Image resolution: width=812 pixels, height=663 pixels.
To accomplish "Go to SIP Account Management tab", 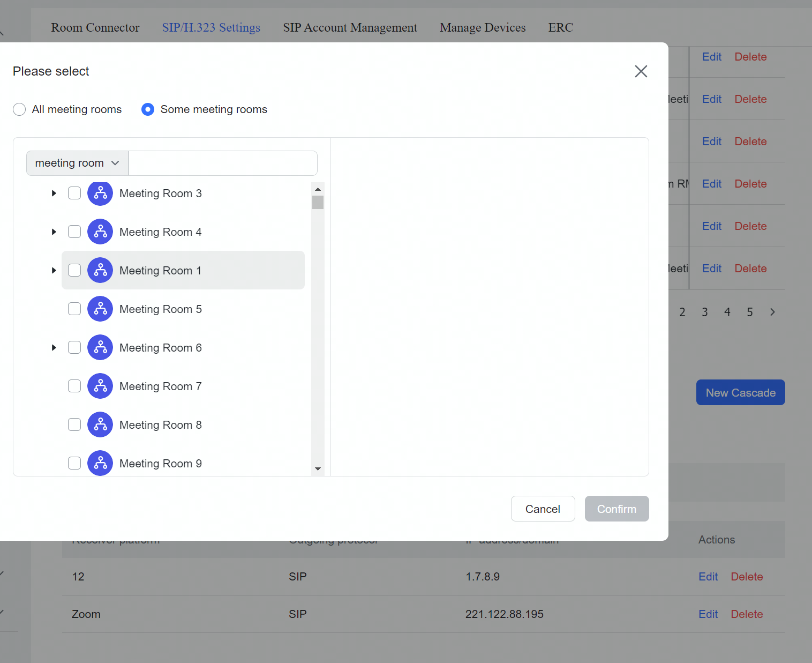I will coord(350,27).
